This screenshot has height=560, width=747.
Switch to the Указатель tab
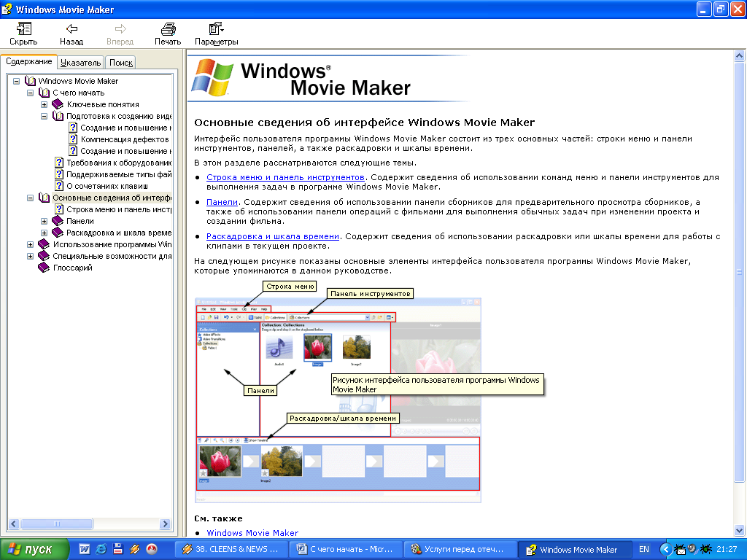point(80,63)
